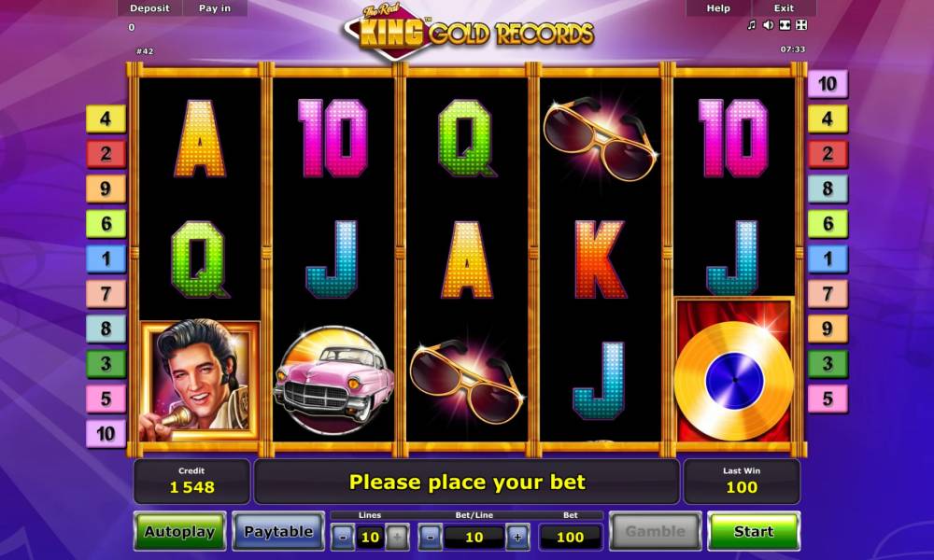Screen dimensions: 934x560
Task: Toggle widescreen mode icon
Action: click(x=785, y=25)
